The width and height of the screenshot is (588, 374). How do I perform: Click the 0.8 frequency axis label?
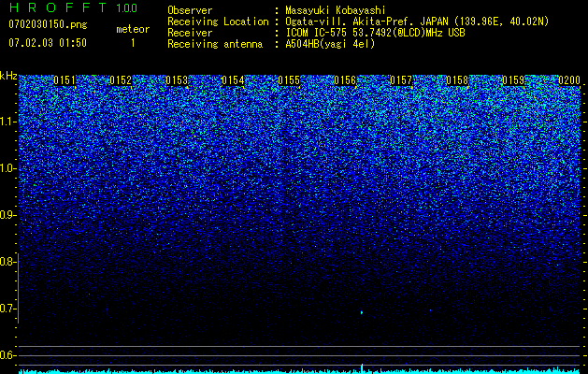pos(7,262)
